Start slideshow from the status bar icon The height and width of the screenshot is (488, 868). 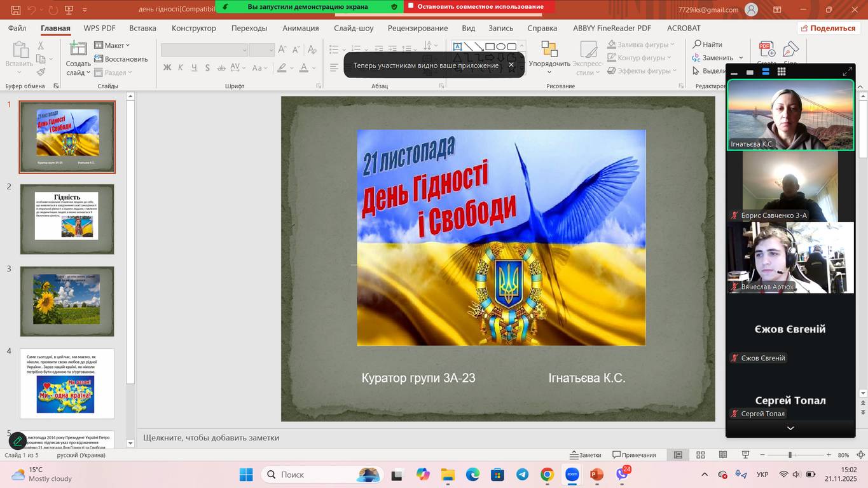click(745, 455)
